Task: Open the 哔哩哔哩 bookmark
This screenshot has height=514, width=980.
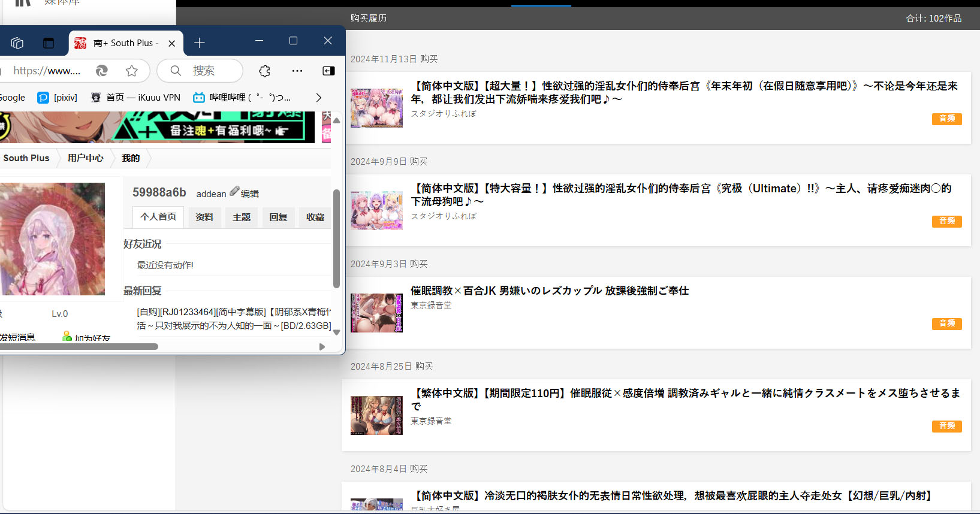Action: click(x=242, y=98)
